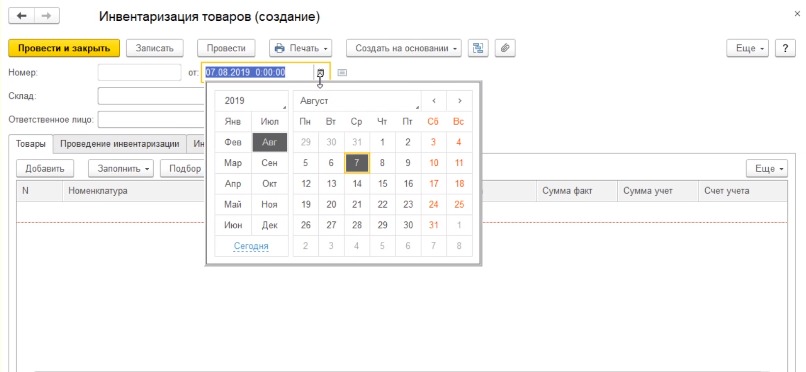Go to next month in calendar
This screenshot has width=806, height=372.
coord(460,101)
